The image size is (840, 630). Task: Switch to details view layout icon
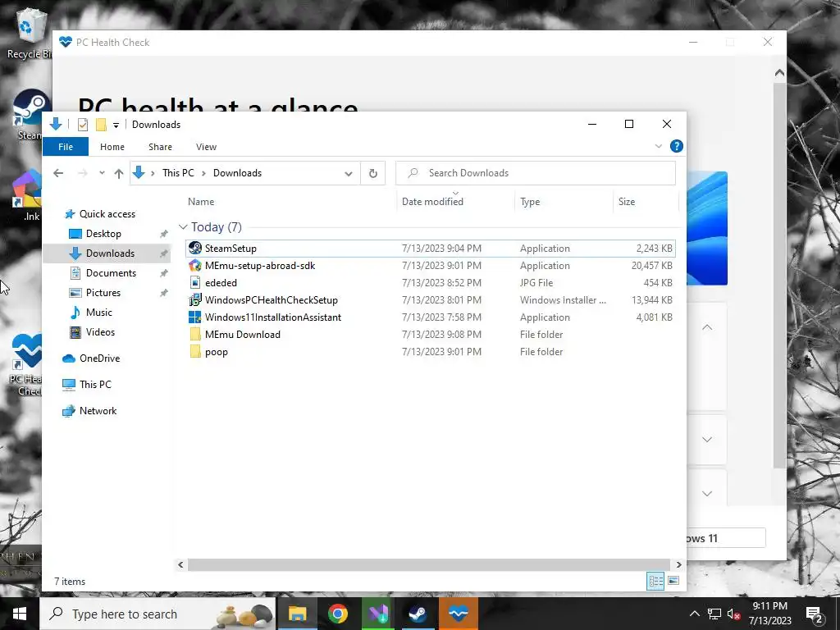click(655, 582)
